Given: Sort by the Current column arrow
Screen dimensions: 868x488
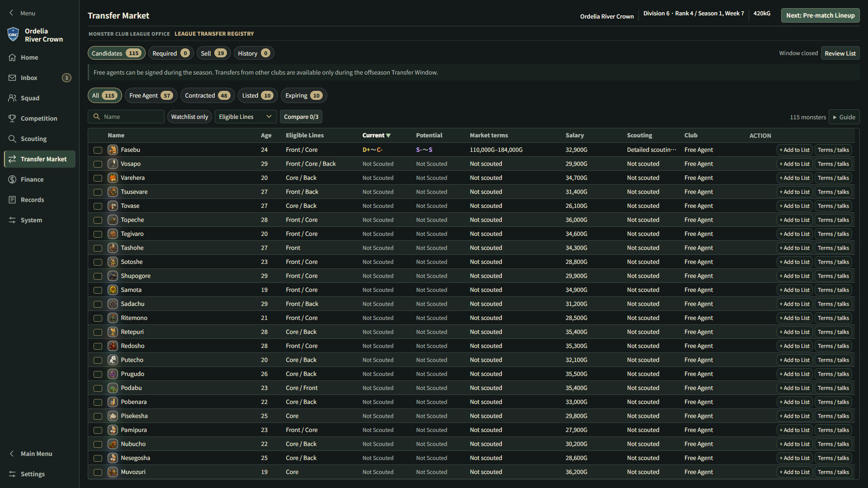Looking at the screenshot, I should coord(388,136).
